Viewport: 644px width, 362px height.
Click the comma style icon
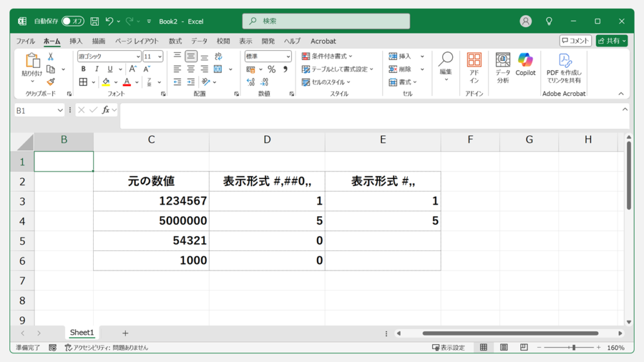click(x=286, y=69)
